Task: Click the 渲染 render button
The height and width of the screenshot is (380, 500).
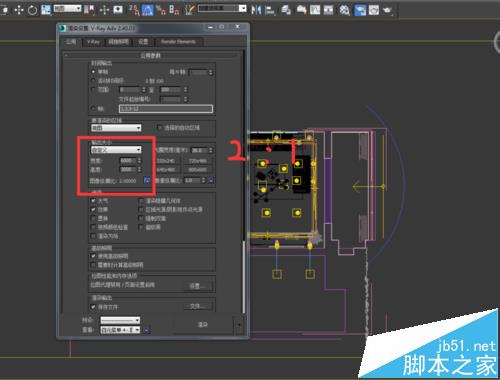Action: 203,324
